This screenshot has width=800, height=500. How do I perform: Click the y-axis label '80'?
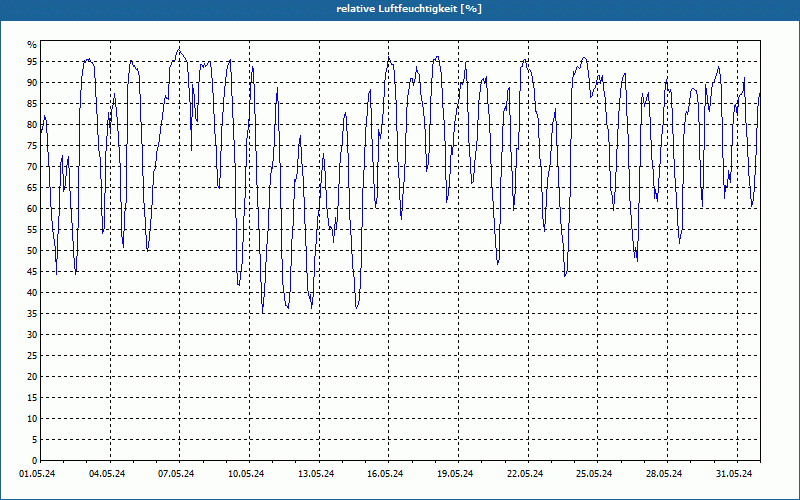pyautogui.click(x=32, y=124)
